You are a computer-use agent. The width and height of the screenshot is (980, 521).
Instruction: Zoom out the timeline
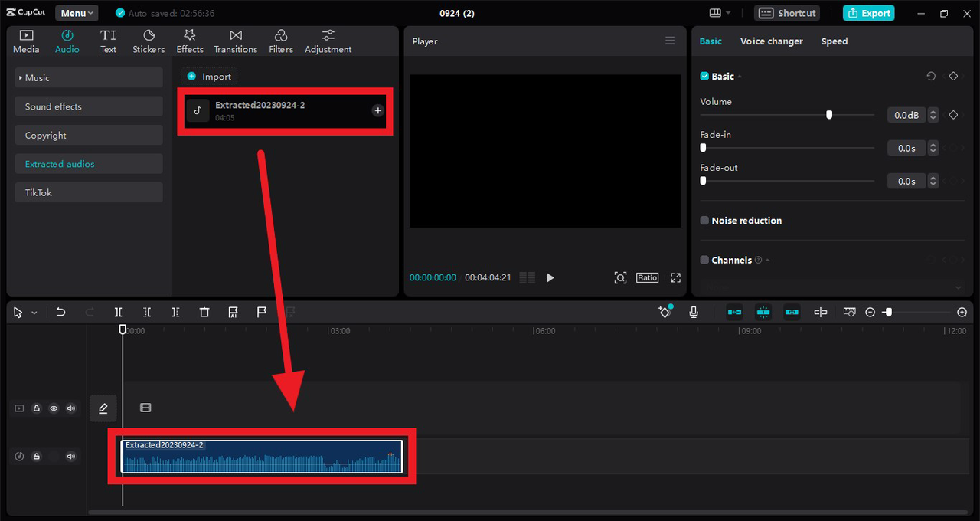[x=871, y=313]
